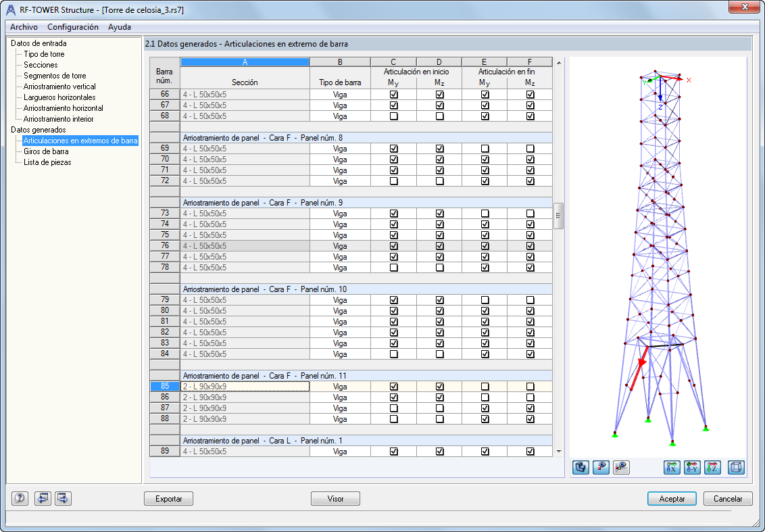
Task: Show view against Y direction
Action: point(692,468)
